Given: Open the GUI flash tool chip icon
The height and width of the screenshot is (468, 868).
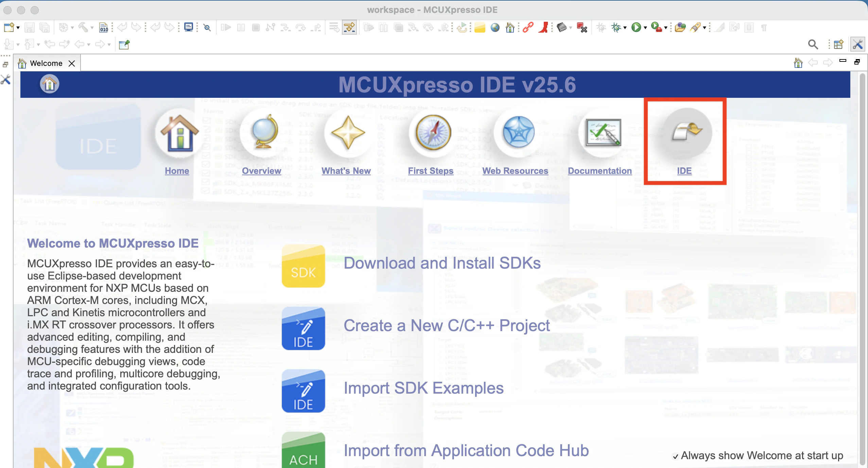Looking at the screenshot, I should point(562,27).
